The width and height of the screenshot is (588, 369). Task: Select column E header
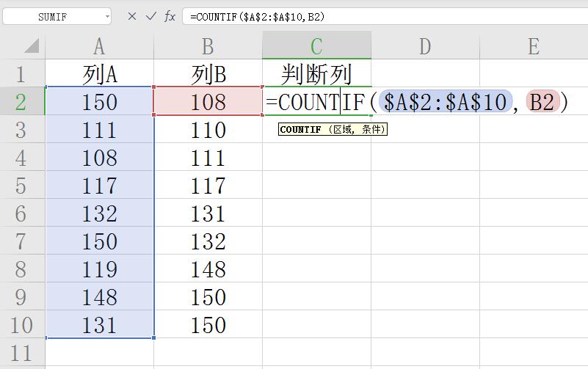534,47
